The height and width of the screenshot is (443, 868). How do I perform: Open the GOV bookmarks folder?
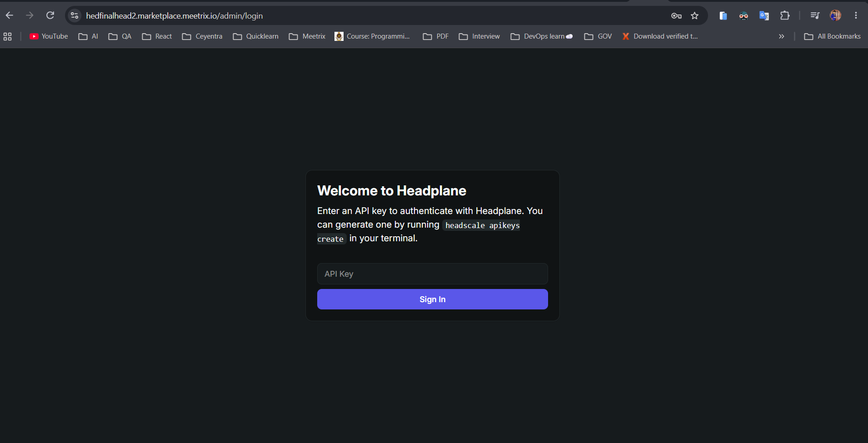[x=598, y=36]
